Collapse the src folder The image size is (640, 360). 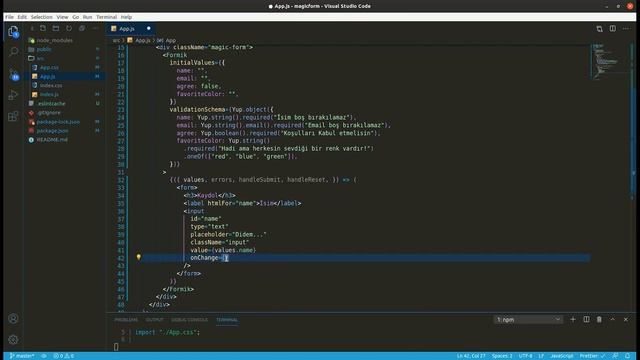coord(40,58)
